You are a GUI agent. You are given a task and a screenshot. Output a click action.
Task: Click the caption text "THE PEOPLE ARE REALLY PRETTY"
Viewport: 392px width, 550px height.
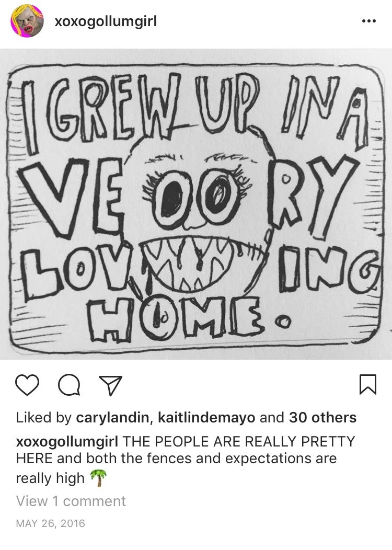[238, 441]
